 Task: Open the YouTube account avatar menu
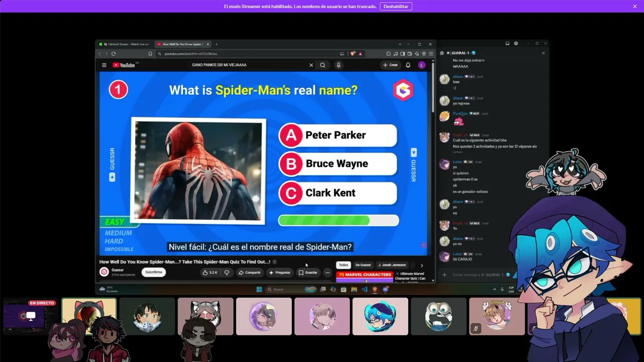pos(422,65)
